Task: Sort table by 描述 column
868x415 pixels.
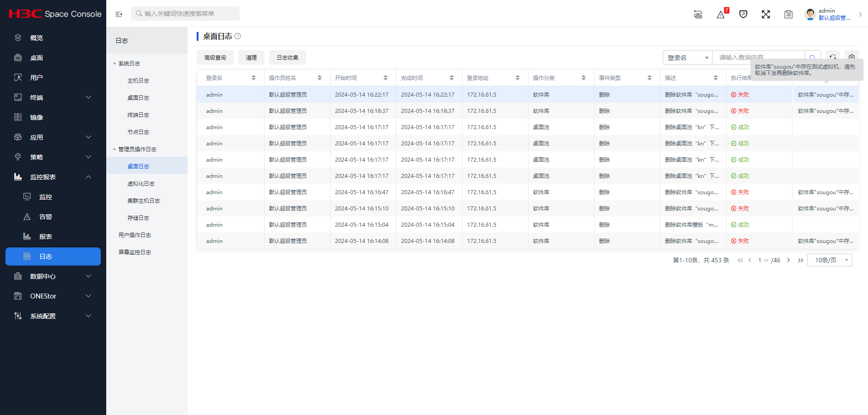Action: click(716, 78)
